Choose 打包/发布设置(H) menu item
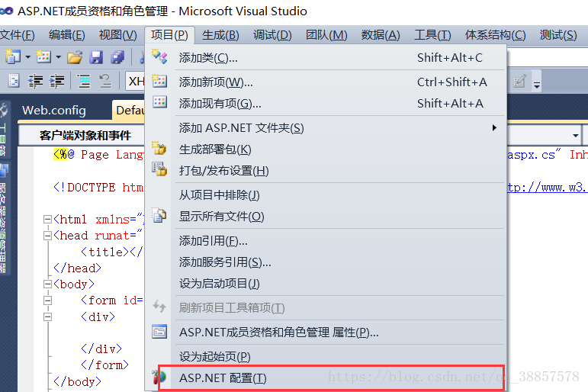Viewport: 588px width, 392px height. point(326,171)
